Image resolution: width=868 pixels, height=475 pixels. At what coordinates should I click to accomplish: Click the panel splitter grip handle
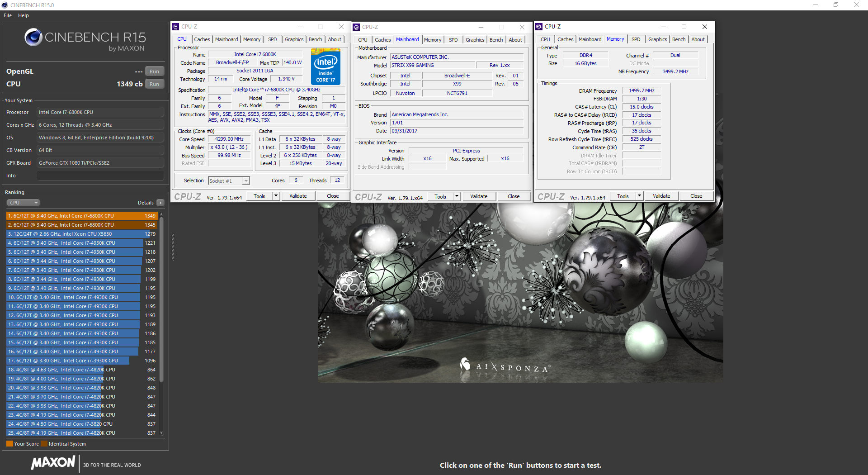click(173, 247)
